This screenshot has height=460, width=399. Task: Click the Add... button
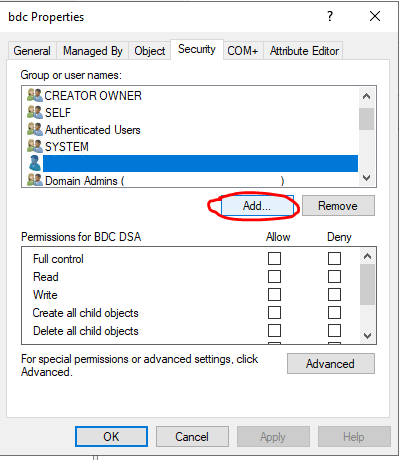pyautogui.click(x=257, y=206)
